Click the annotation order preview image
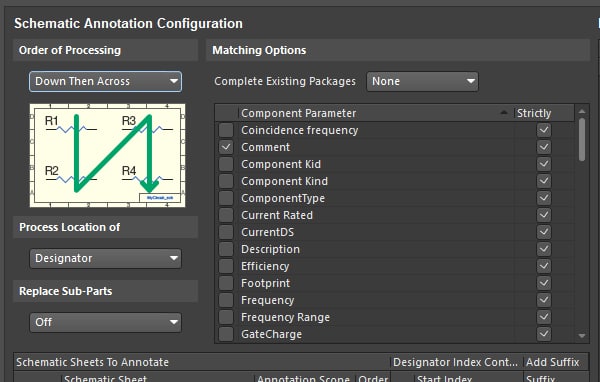 click(108, 155)
